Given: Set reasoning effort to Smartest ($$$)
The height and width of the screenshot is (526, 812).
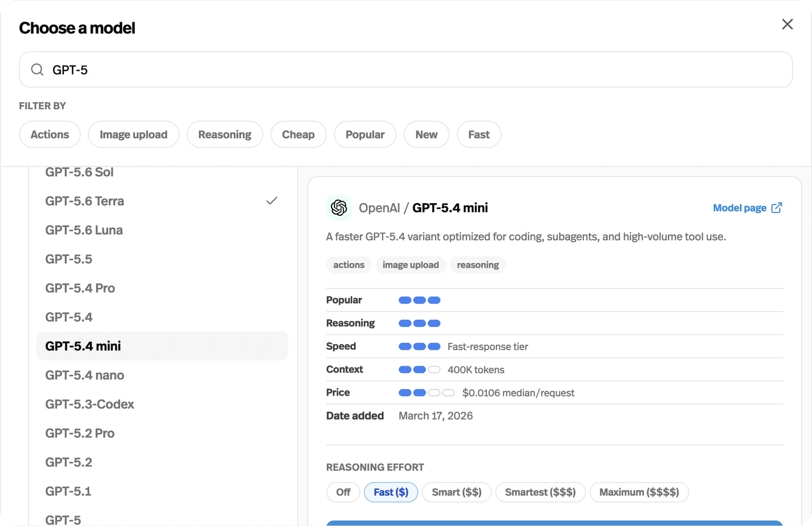Looking at the screenshot, I should coord(540,492).
